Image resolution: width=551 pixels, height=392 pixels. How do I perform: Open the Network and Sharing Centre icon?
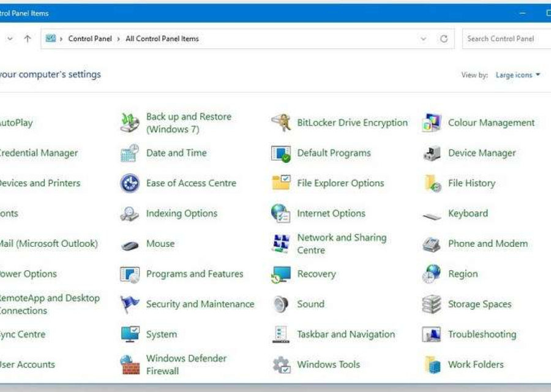[x=281, y=244]
